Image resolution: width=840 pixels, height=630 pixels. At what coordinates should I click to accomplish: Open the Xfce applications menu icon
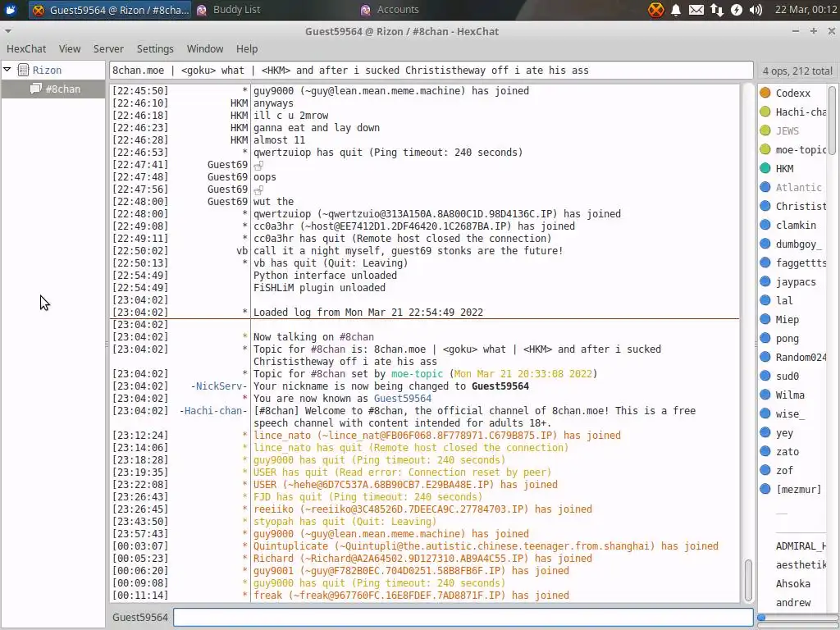tap(11, 10)
